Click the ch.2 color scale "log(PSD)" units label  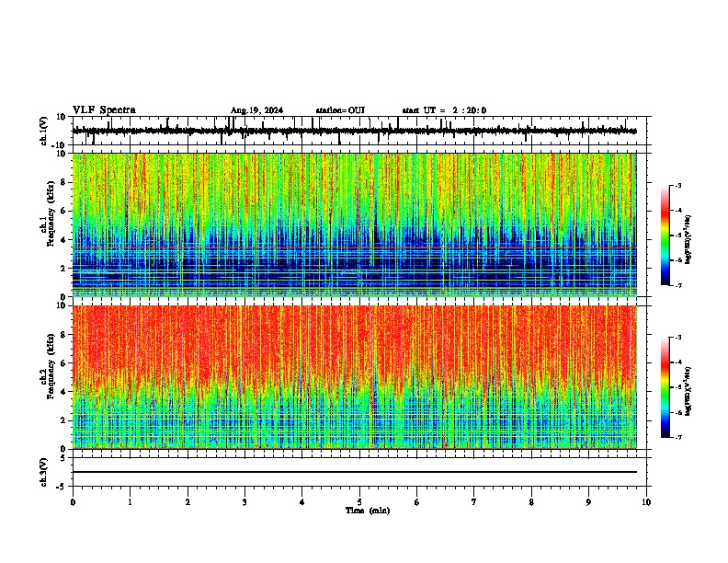tap(688, 392)
